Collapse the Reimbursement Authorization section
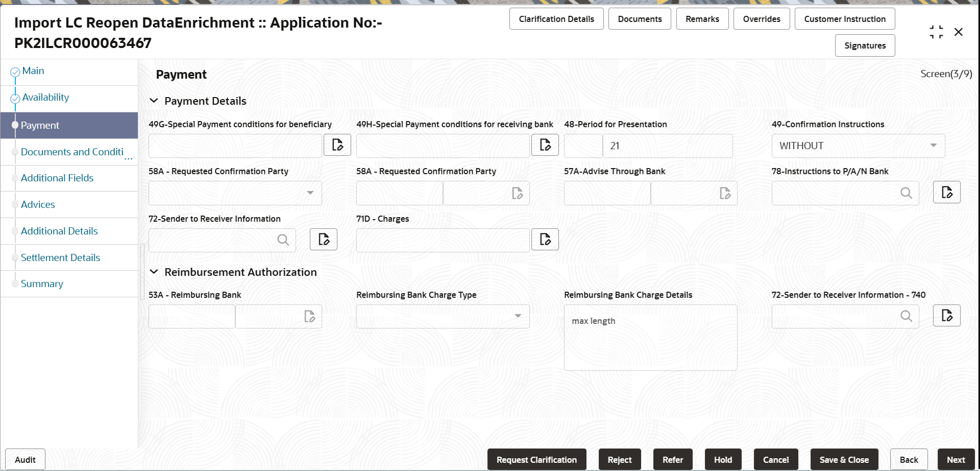 pyautogui.click(x=154, y=272)
